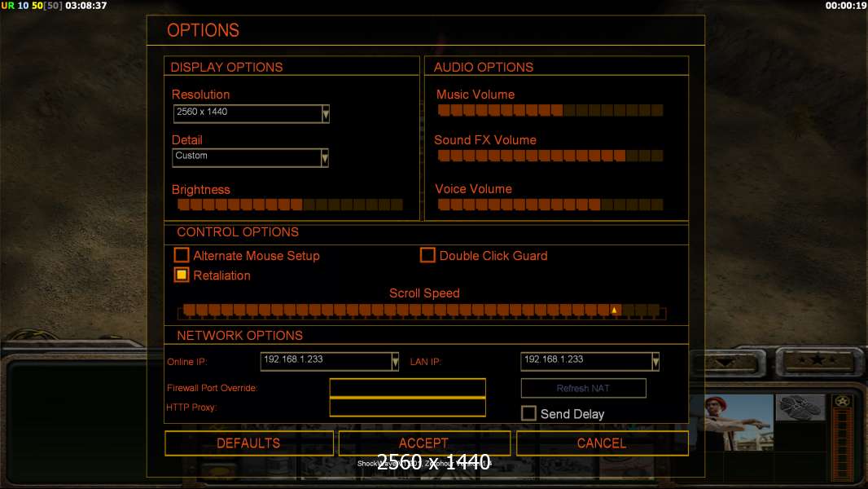Screen dimensions: 868x489
Task: Click the CANCEL button
Action: [x=602, y=443]
